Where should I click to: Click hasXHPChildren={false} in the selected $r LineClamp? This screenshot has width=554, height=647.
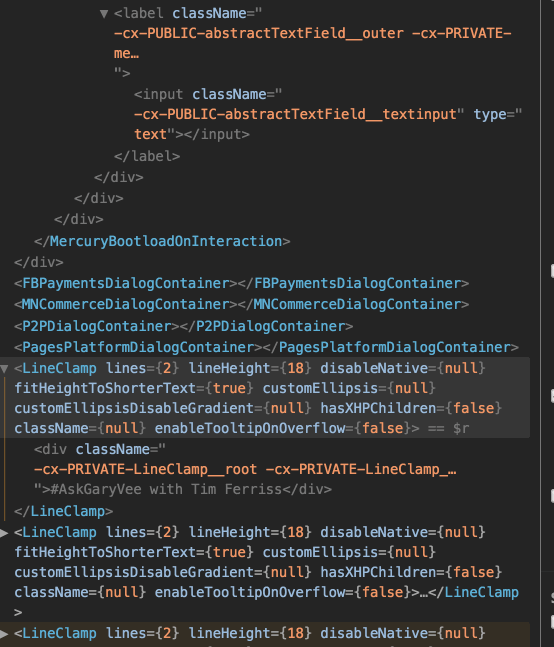(x=411, y=408)
